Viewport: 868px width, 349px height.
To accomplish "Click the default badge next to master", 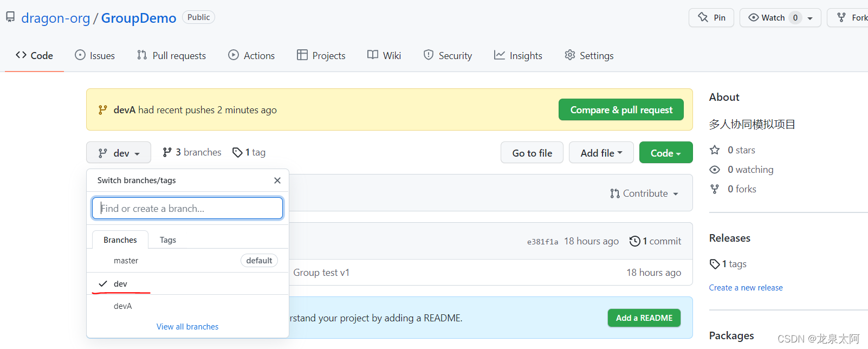I will [x=259, y=261].
